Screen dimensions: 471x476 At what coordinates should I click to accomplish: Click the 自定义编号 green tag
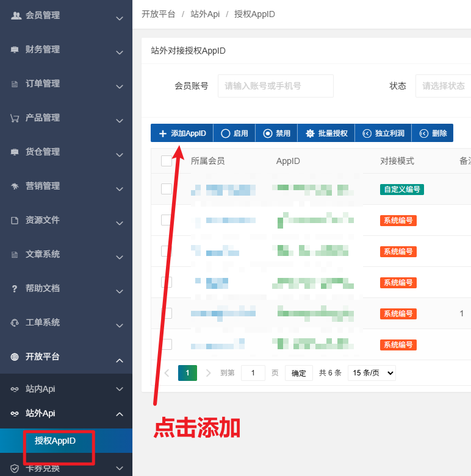401,190
